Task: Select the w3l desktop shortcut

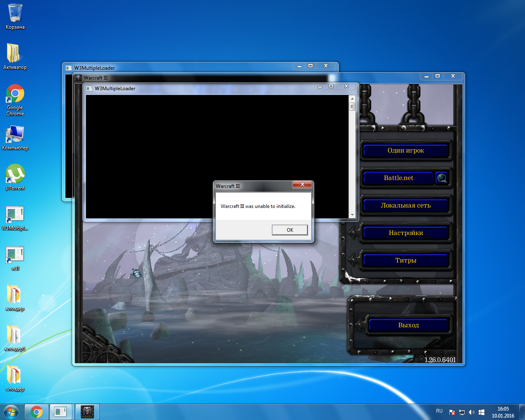Action: pyautogui.click(x=15, y=258)
